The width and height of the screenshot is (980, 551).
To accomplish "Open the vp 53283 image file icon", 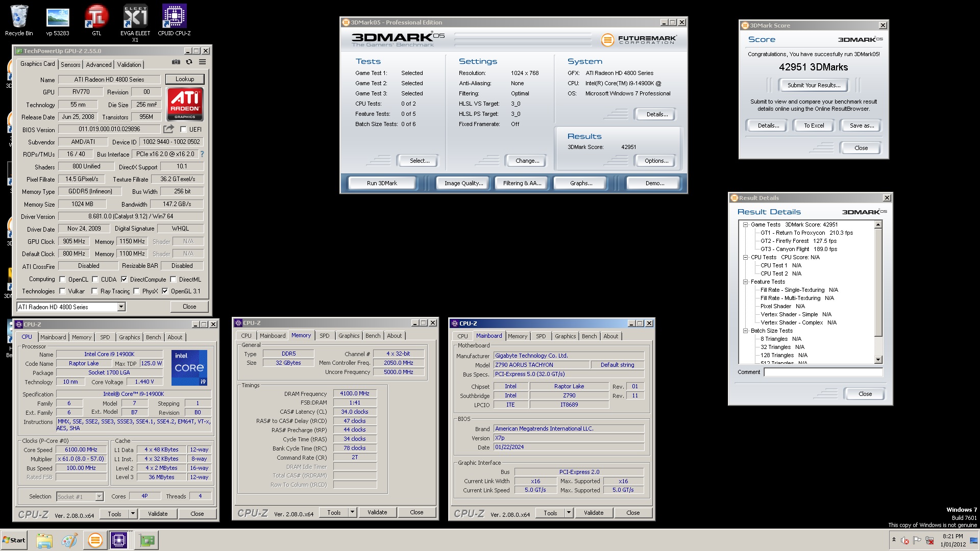I will pyautogui.click(x=58, y=20).
